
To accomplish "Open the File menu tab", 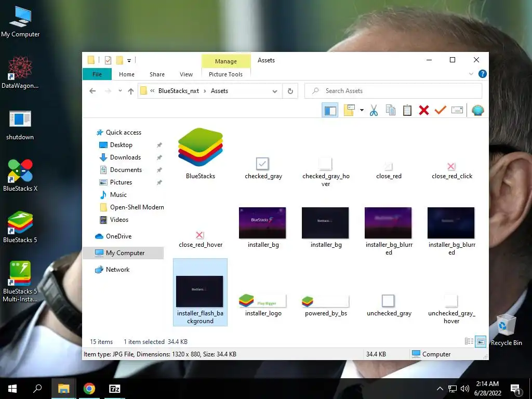I will tap(97, 74).
